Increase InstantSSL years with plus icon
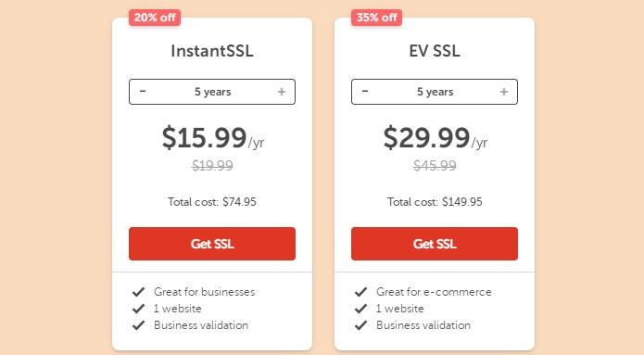The width and height of the screenshot is (644, 355). point(282,92)
